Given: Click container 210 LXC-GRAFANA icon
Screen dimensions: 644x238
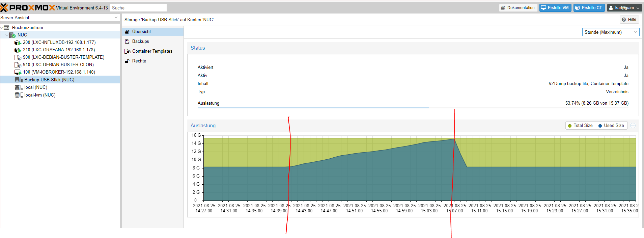Looking at the screenshot, I should pos(18,50).
